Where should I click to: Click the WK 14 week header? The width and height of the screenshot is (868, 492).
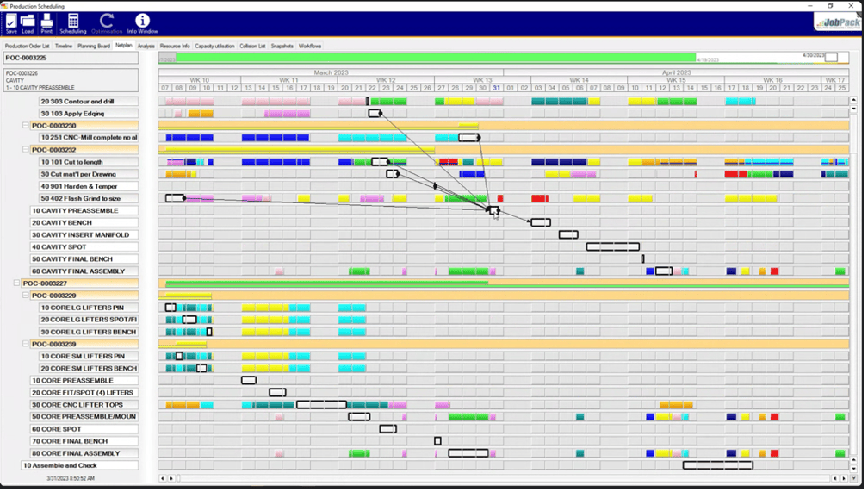pyautogui.click(x=579, y=80)
